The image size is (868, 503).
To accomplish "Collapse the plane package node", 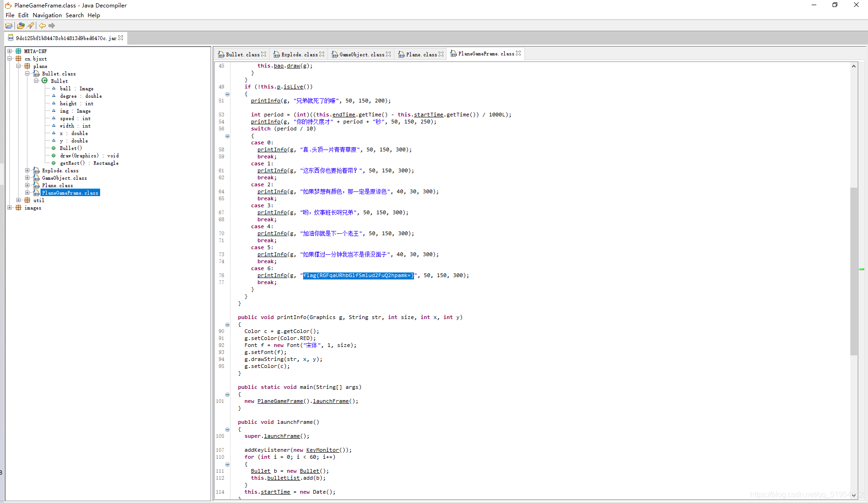I will point(18,66).
